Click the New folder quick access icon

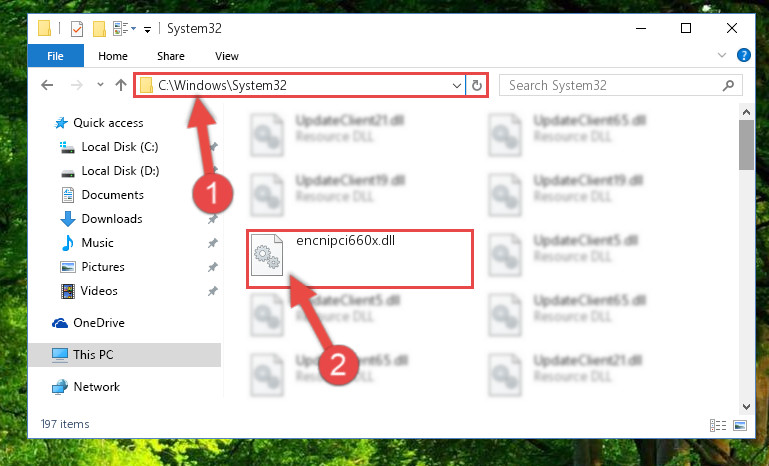tap(100, 29)
